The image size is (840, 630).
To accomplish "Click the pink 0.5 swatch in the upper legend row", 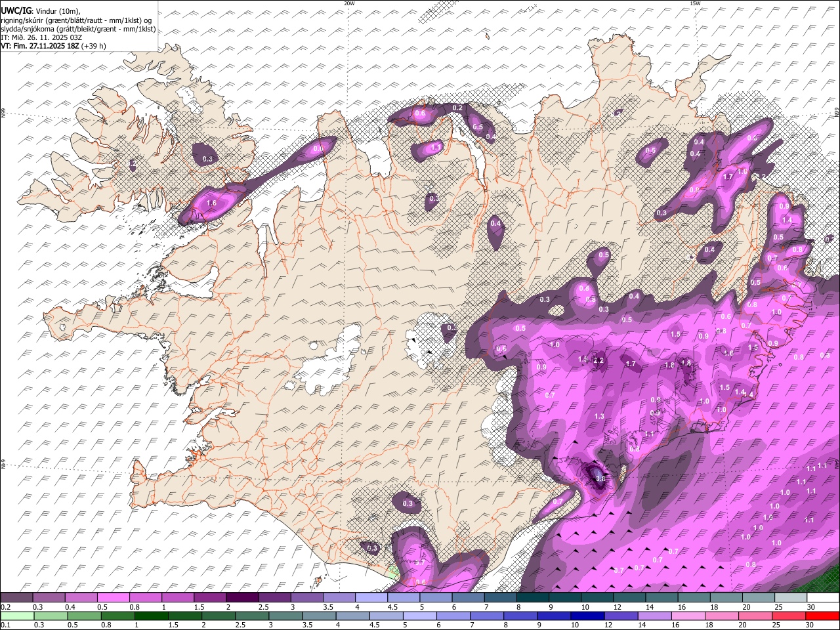I will 113,598.
